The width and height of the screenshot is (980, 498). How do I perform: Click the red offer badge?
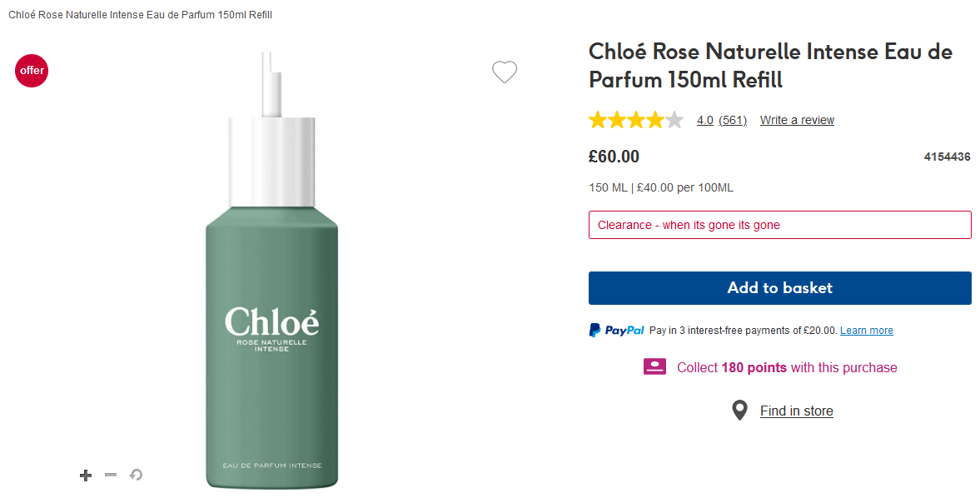click(32, 71)
